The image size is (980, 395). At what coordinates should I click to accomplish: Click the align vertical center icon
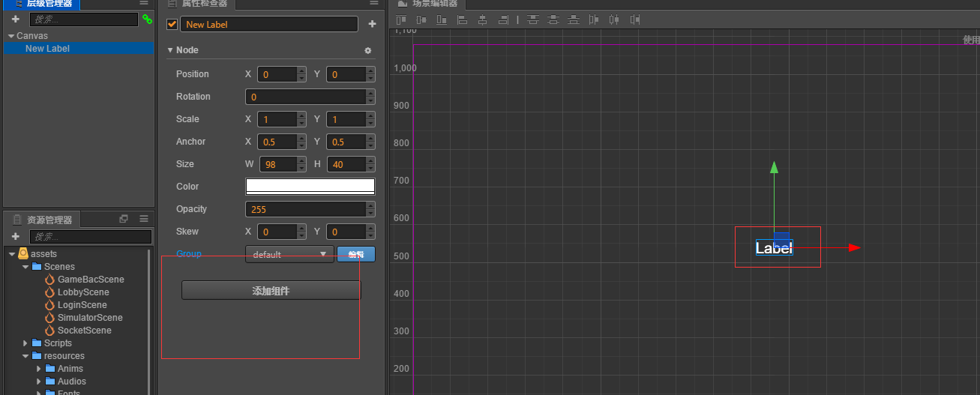pyautogui.click(x=421, y=19)
